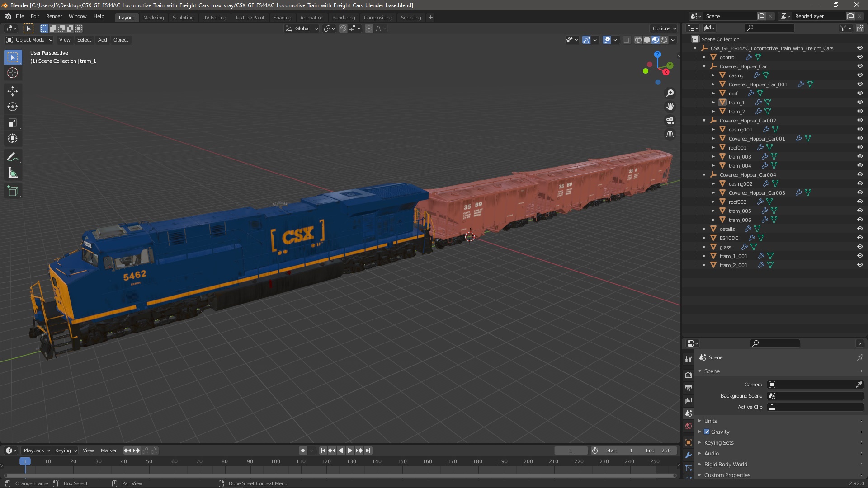
Task: Toggle visibility of tram_1
Action: (x=860, y=102)
